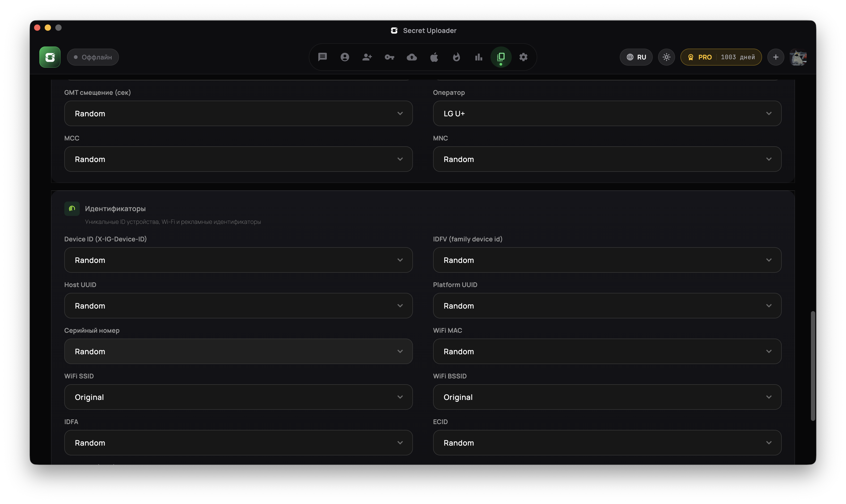Open the settings gear icon in navbar
846x504 pixels.
click(523, 57)
